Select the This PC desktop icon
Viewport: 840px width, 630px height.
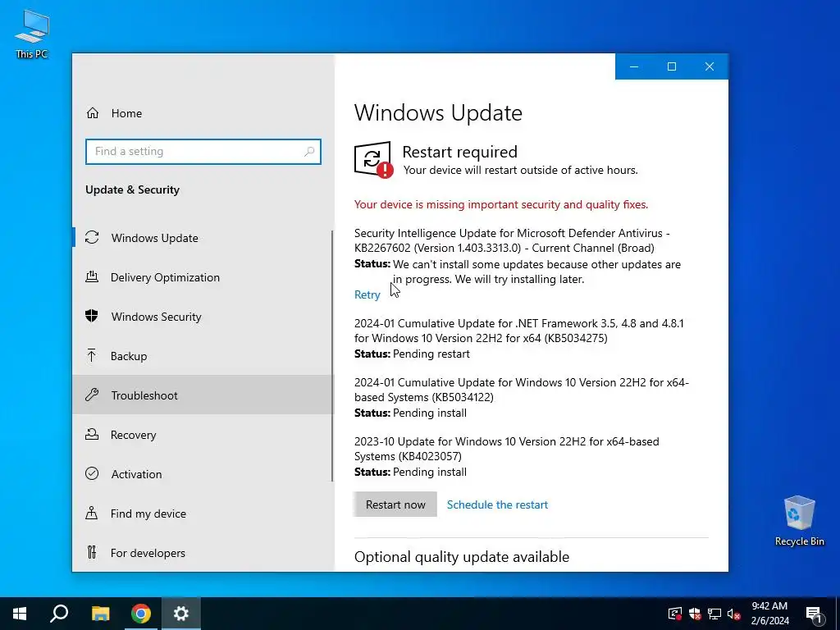pyautogui.click(x=32, y=34)
